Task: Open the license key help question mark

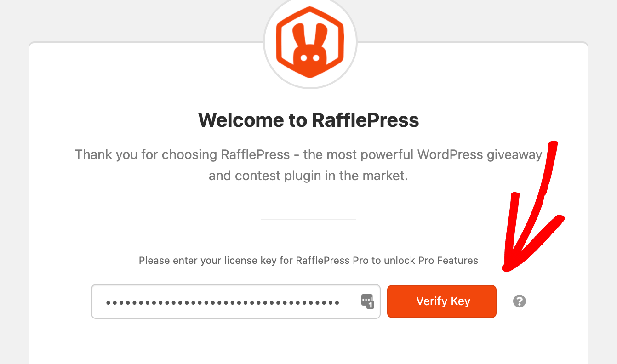Action: pos(520,301)
